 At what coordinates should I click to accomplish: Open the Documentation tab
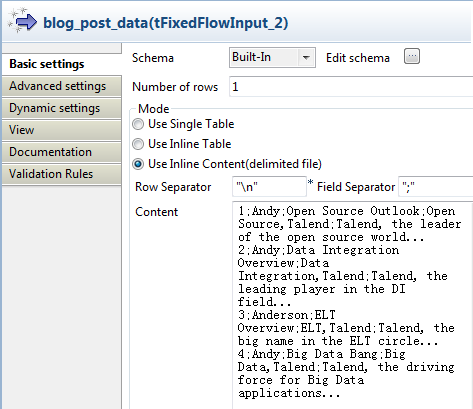(62, 152)
